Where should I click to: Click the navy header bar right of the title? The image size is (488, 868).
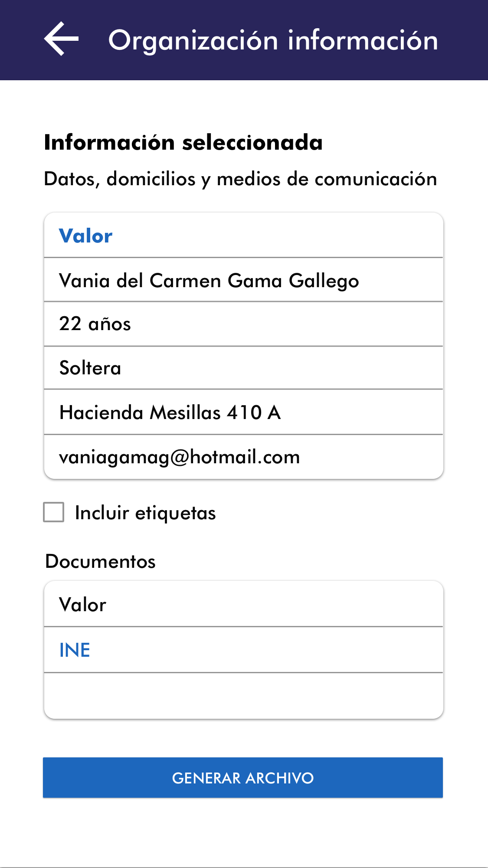coord(464,40)
